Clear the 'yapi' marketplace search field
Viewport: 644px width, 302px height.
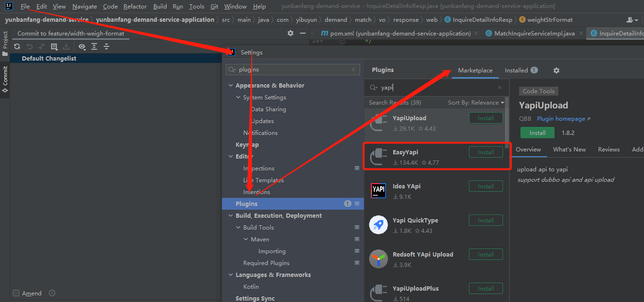coord(500,88)
